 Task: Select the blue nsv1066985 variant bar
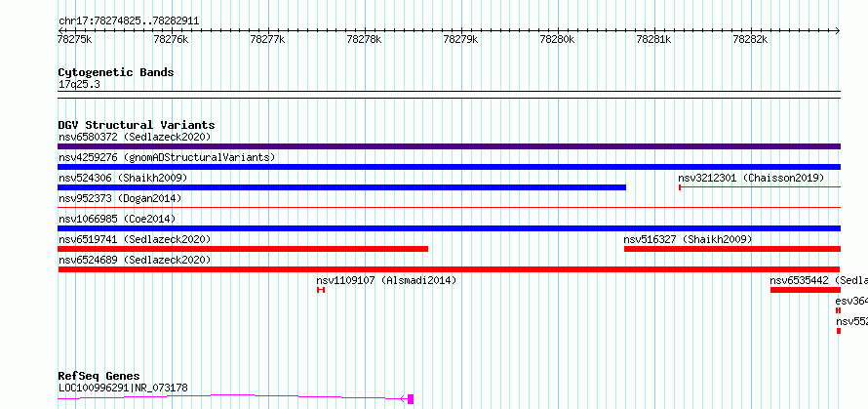[x=449, y=228]
